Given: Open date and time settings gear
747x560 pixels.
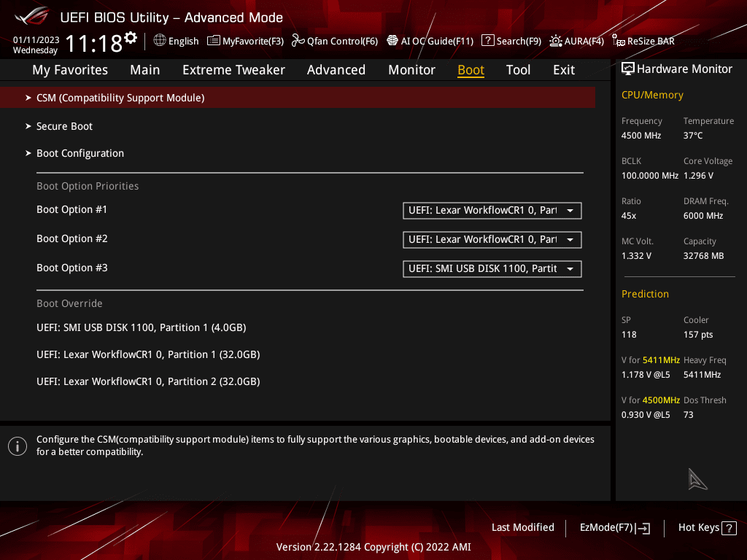Looking at the screenshot, I should pos(131,38).
